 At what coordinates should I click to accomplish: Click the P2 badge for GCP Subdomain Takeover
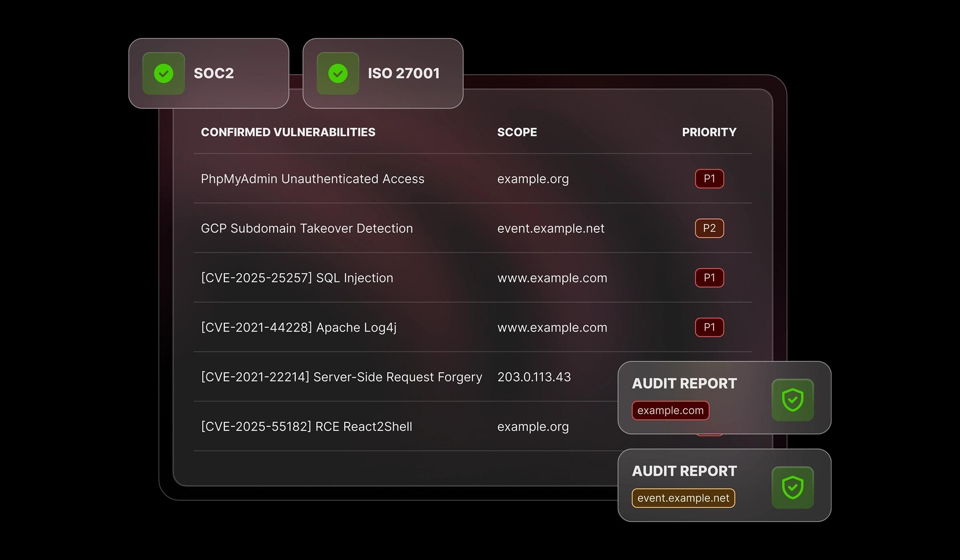[x=709, y=228]
